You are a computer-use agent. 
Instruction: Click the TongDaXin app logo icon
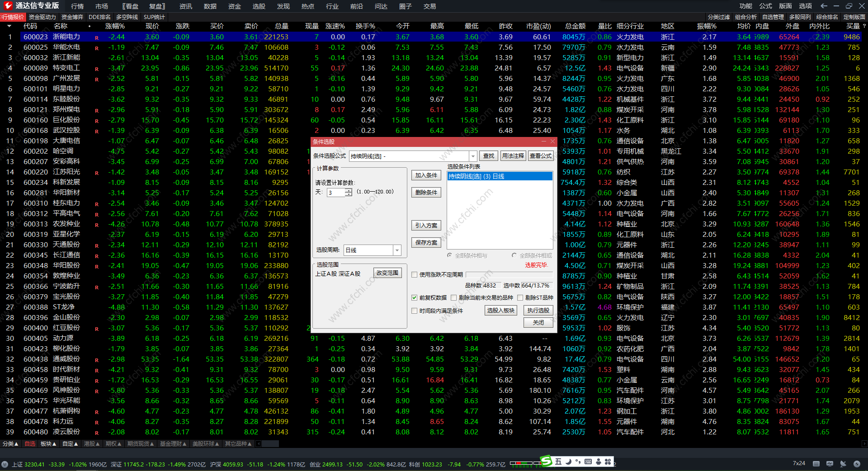click(8, 6)
